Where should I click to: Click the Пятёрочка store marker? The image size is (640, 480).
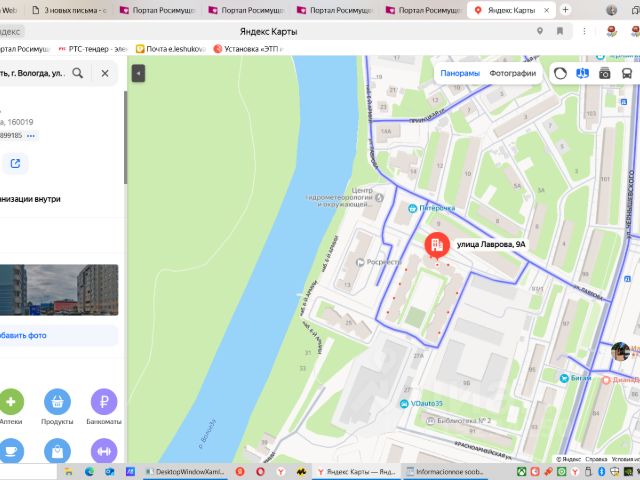coord(413,208)
